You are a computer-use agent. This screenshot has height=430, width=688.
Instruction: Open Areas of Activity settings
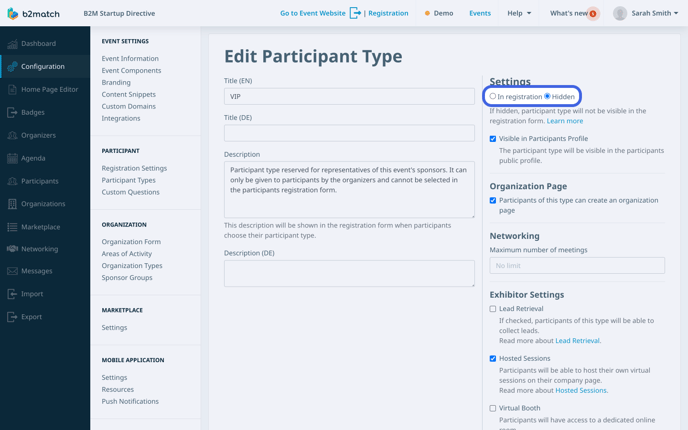[x=126, y=254]
